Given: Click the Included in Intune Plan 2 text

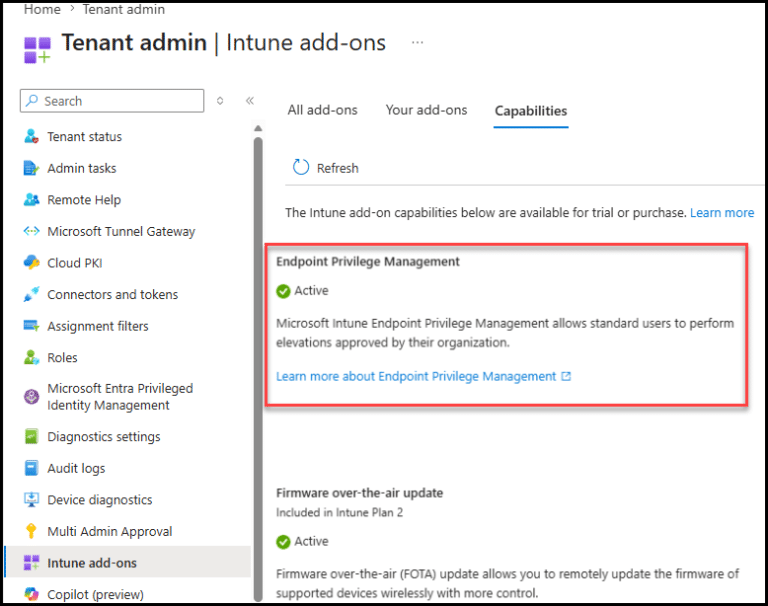Looking at the screenshot, I should point(339,512).
